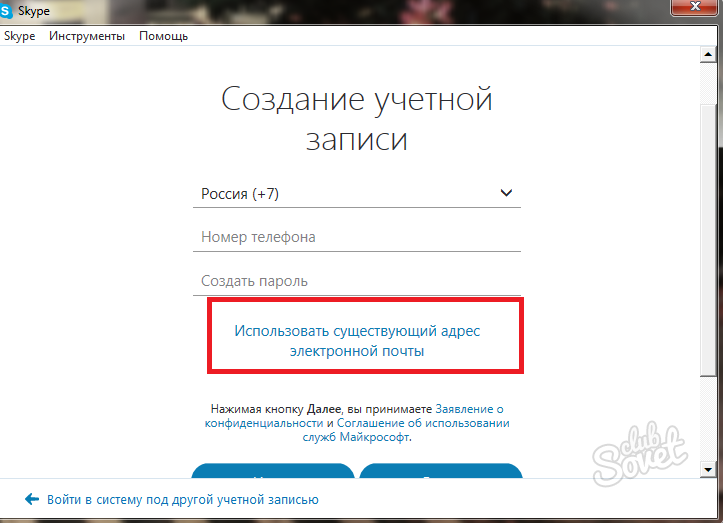Click the Skype logo in the title bar
Viewport: 723px width, 523px height.
point(9,11)
